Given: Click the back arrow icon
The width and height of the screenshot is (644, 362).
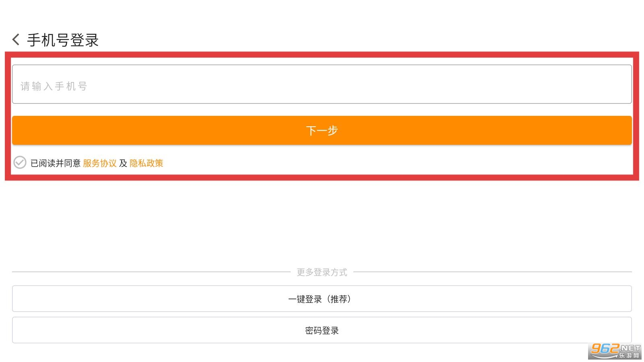Looking at the screenshot, I should coord(16,39).
